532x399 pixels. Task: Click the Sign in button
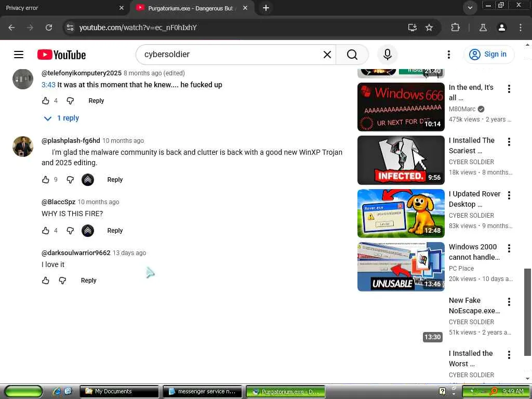(489, 54)
